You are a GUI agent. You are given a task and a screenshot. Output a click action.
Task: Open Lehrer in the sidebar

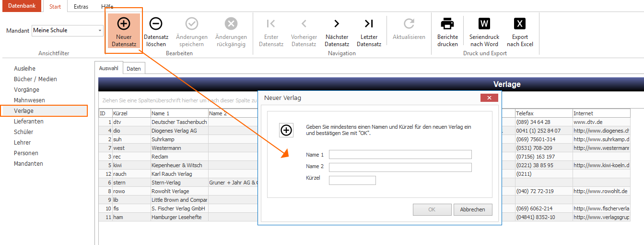22,143
